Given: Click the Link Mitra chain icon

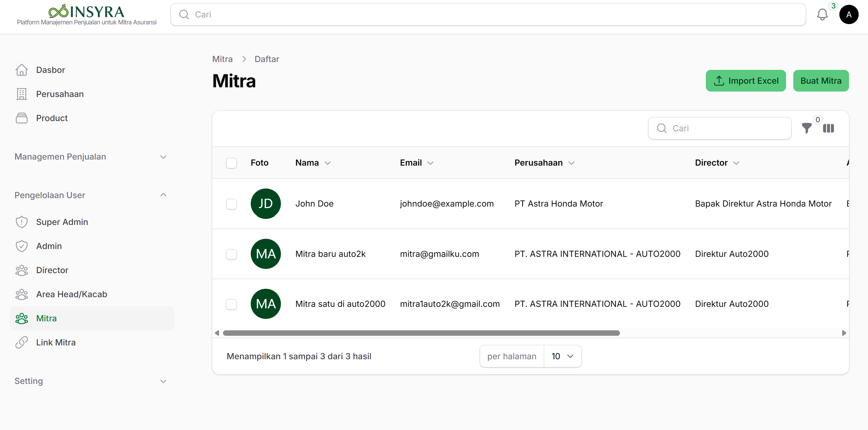Looking at the screenshot, I should 22,342.
